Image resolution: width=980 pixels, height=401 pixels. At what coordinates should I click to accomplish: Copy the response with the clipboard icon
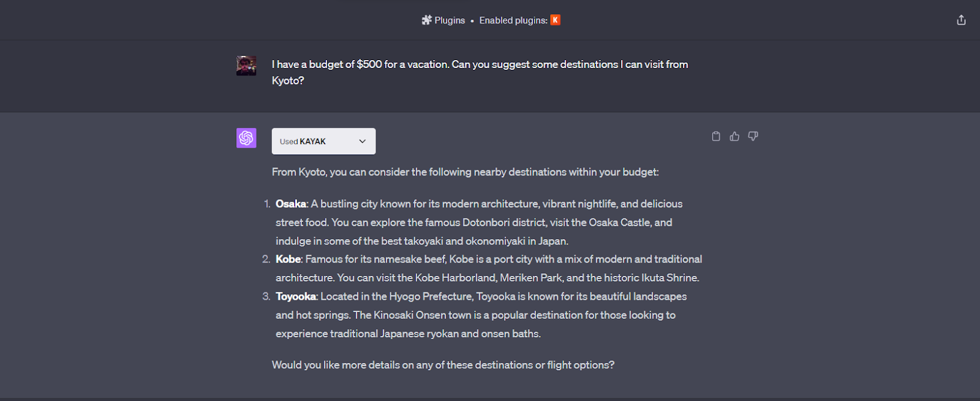point(716,136)
